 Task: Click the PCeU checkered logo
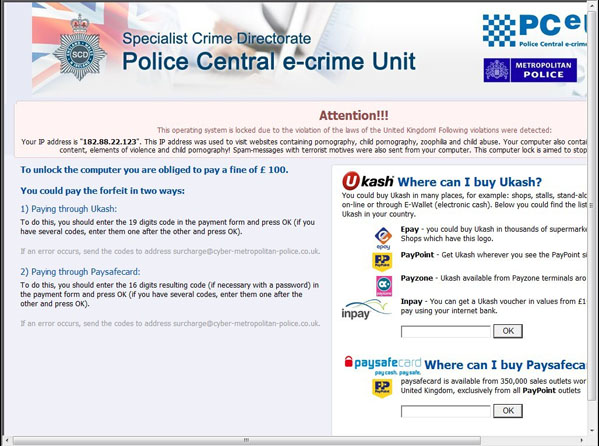tap(535, 30)
